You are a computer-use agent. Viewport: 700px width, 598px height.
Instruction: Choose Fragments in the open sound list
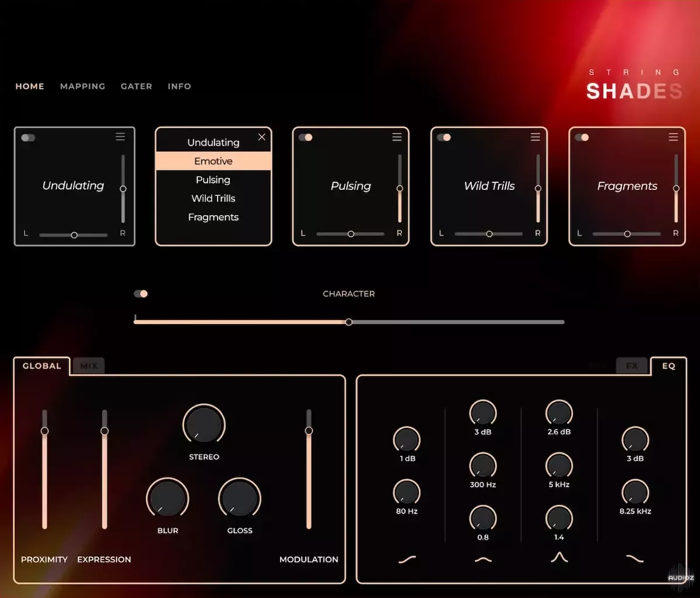coord(213,217)
